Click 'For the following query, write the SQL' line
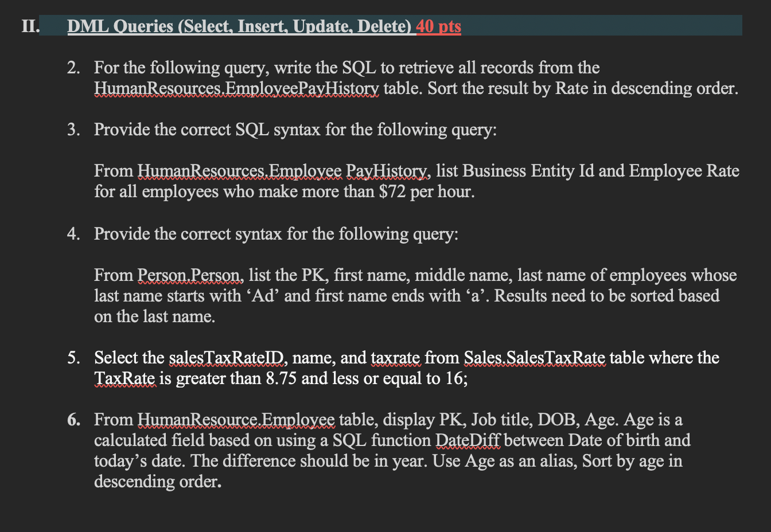Viewport: 771px width, 532px height. pyautogui.click(x=346, y=68)
